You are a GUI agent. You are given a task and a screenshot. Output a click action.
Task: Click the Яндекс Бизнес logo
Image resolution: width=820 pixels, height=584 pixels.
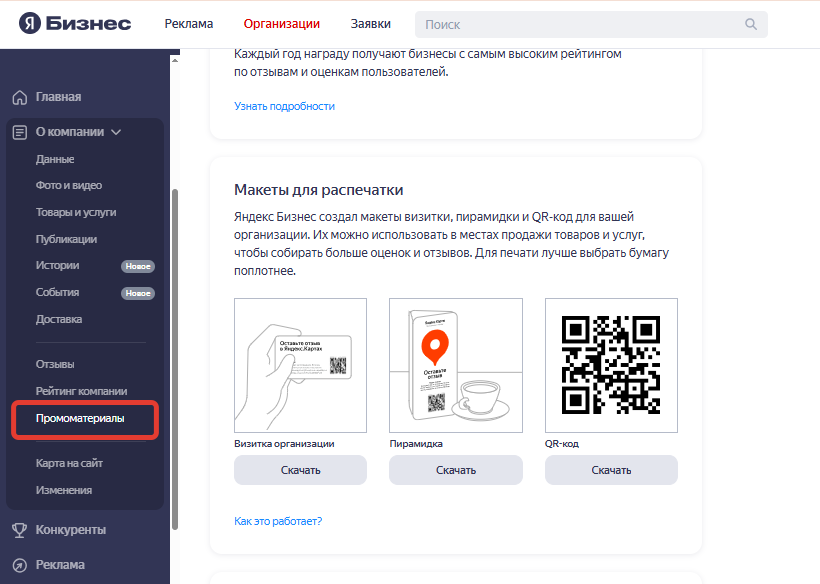pyautogui.click(x=75, y=24)
